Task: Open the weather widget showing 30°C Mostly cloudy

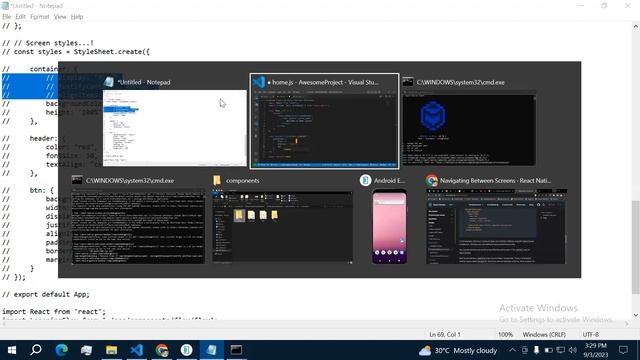Action: pos(458,350)
